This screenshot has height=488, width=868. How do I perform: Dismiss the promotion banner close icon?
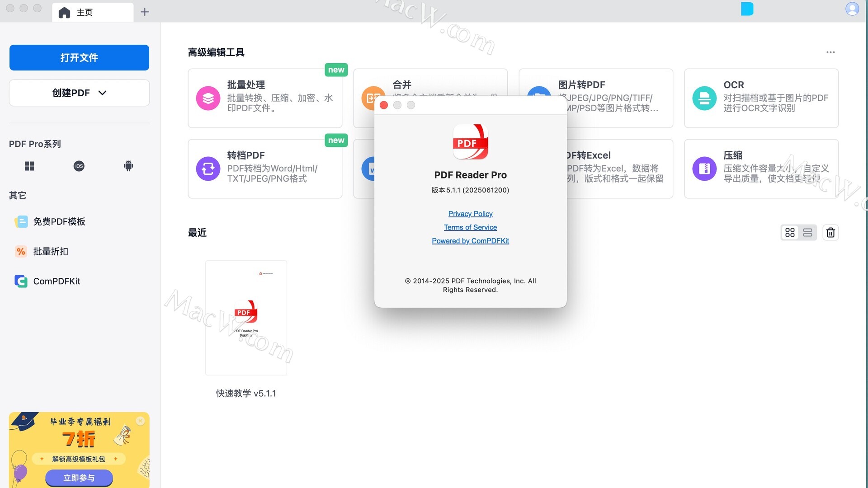140,421
